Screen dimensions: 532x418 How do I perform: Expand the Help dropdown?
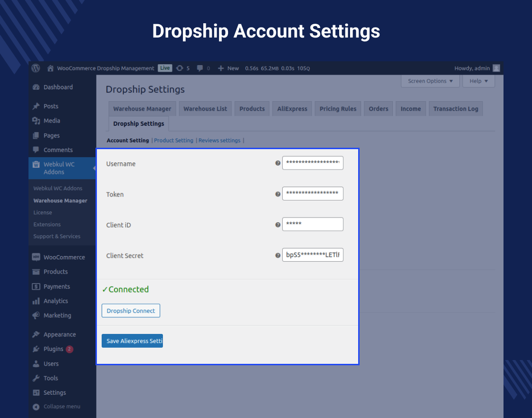click(478, 81)
